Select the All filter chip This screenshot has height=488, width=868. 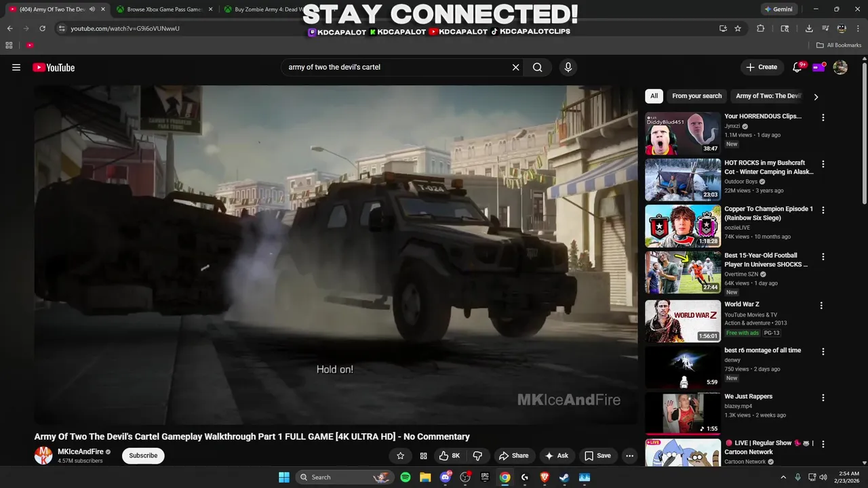coord(654,96)
